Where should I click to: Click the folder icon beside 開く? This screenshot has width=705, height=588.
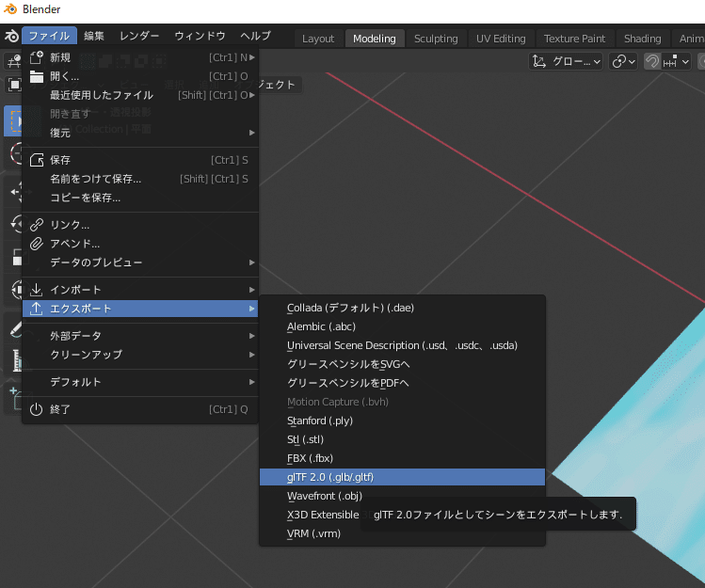(37, 76)
